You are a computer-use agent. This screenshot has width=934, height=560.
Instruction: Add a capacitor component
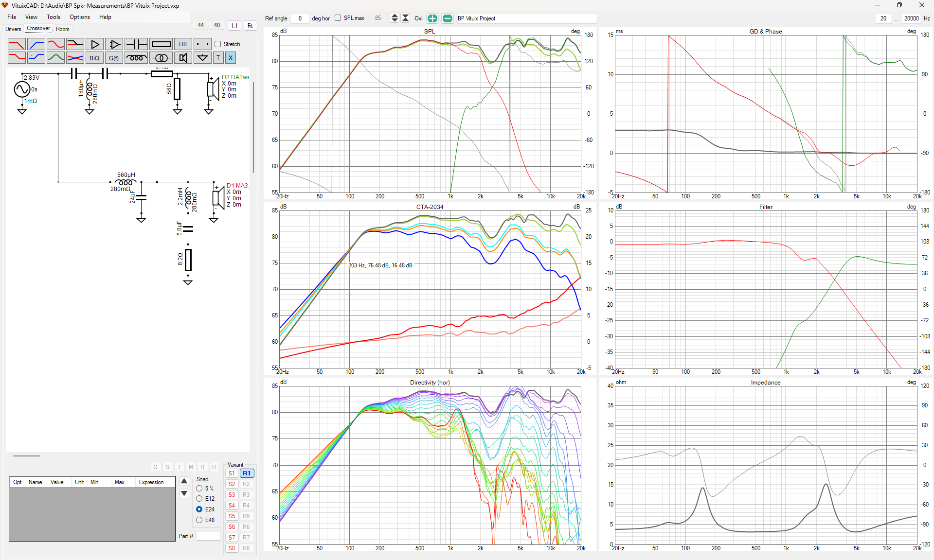click(136, 44)
